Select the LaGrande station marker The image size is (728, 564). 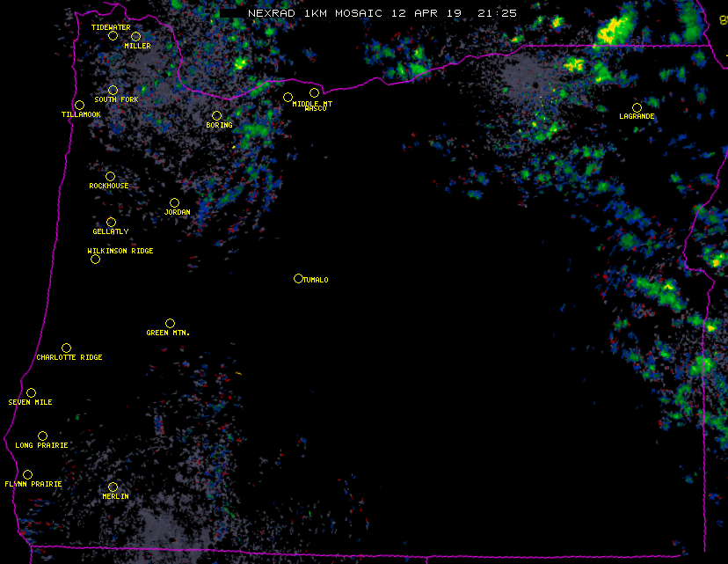(x=637, y=107)
